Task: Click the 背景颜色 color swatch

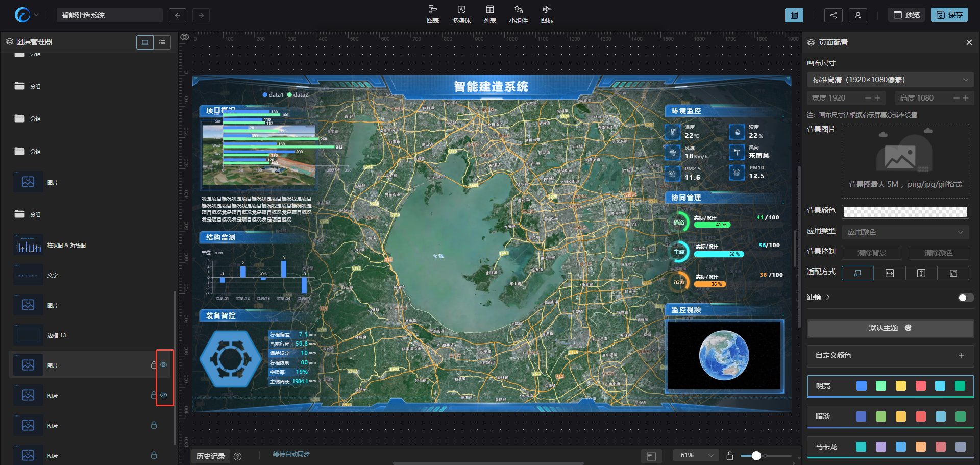Action: pos(905,211)
